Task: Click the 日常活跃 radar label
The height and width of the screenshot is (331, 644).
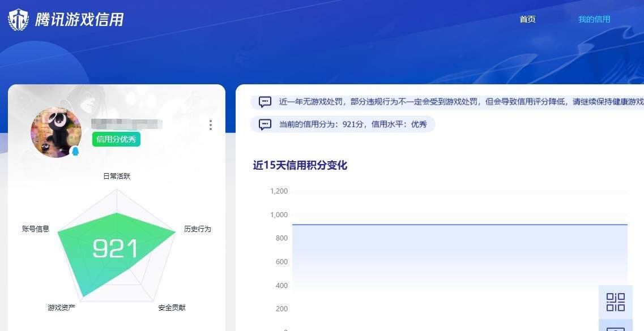Action: (117, 177)
